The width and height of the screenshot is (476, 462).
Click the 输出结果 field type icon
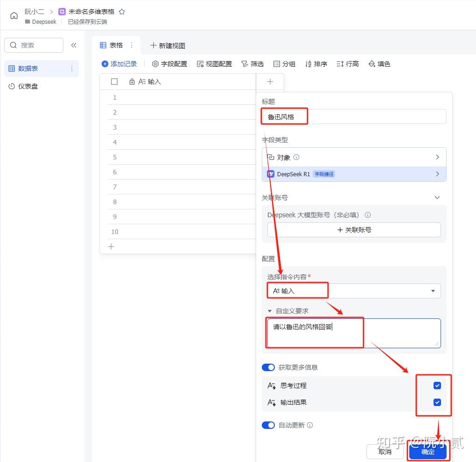tap(272, 402)
